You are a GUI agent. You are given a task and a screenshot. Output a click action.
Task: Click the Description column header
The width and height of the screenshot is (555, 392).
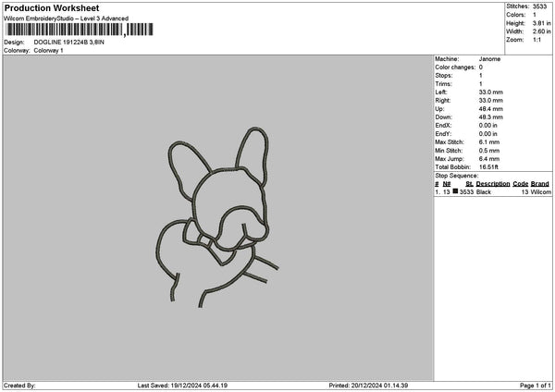493,184
